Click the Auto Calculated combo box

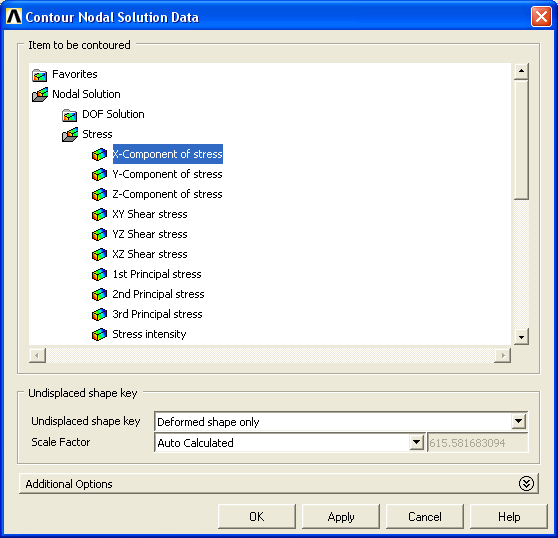[290, 442]
